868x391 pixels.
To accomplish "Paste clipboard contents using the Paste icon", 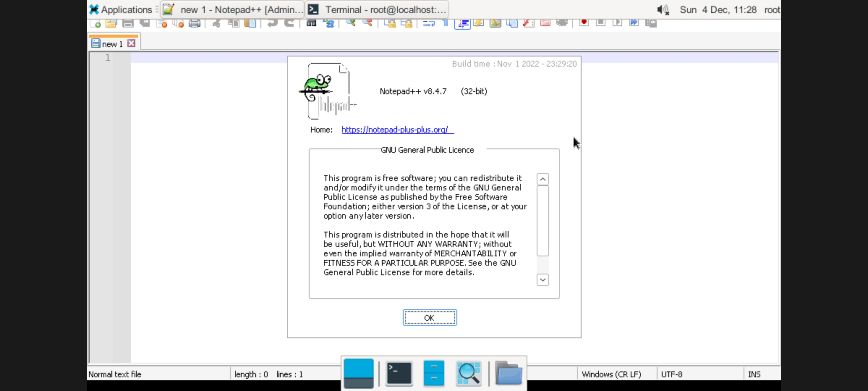I will coord(250,23).
